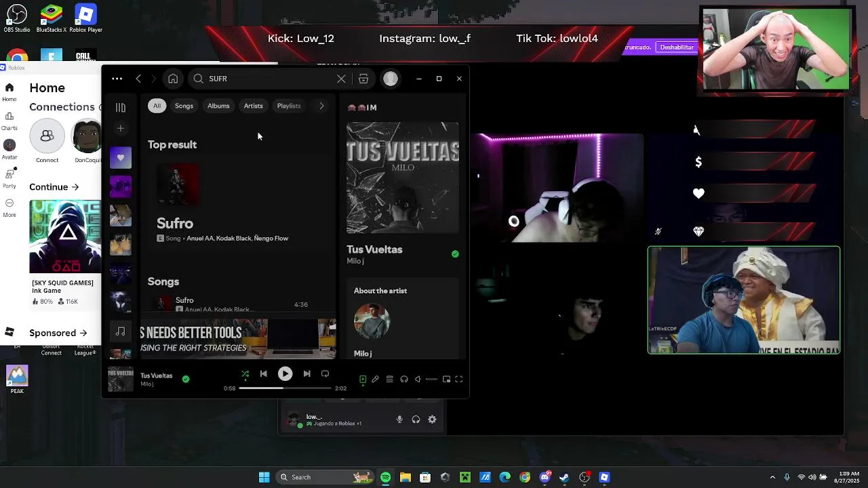Deafen headphones in Discord user panel
This screenshot has width=868, height=488.
(x=416, y=420)
